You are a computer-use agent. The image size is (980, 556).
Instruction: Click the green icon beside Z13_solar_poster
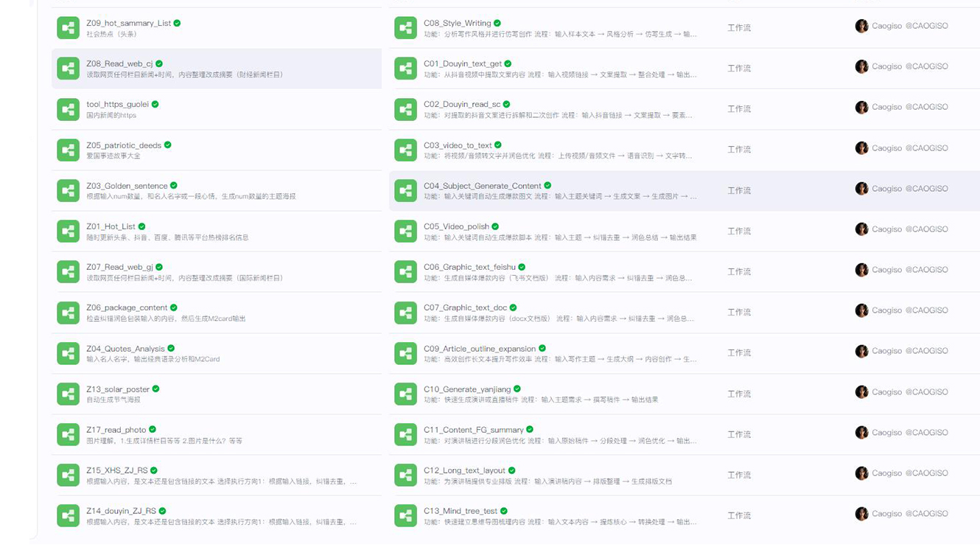tap(68, 394)
